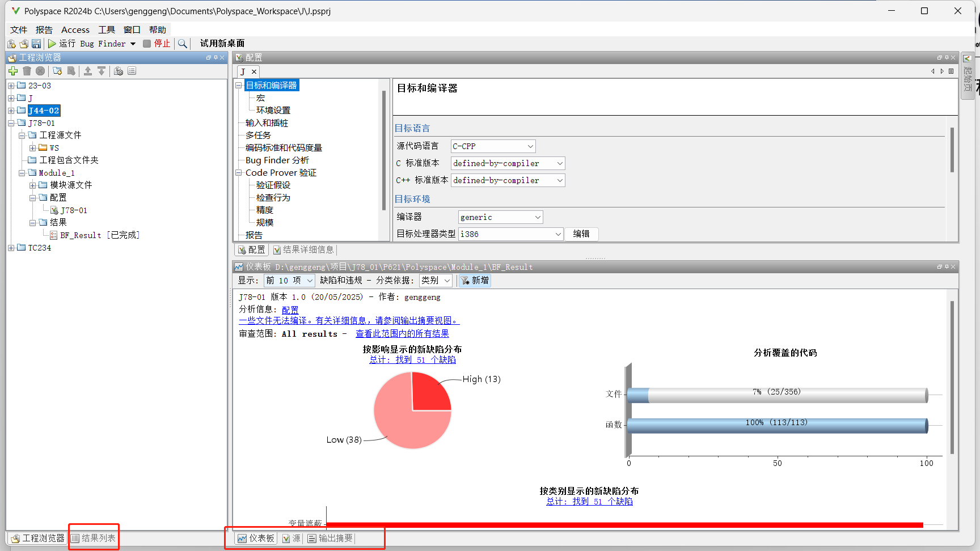The image size is (980, 551).
Task: Run Bug Finder with the green play icon
Action: point(52,44)
